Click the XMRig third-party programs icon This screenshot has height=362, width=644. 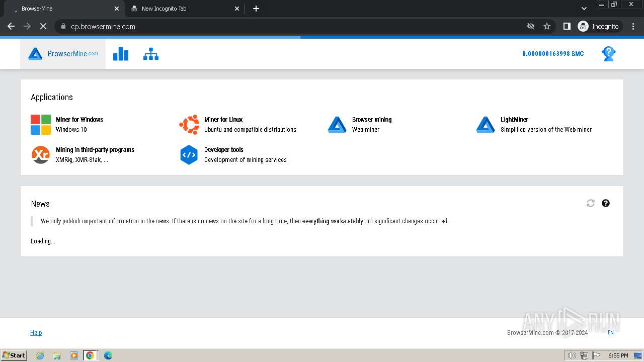click(41, 155)
